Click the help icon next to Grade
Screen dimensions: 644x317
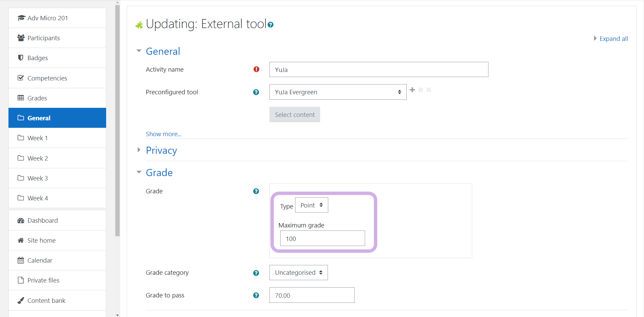point(256,191)
